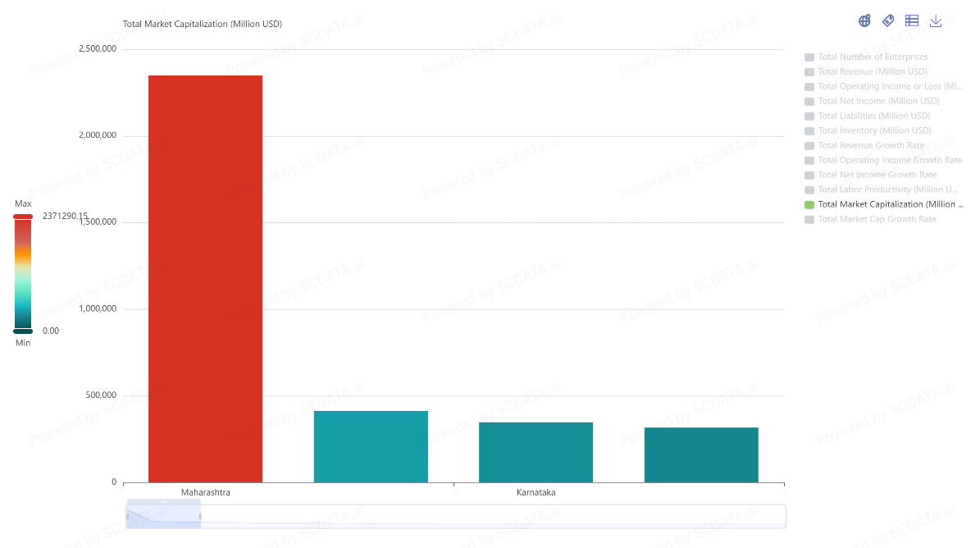
Task: Toggle Total Revenue (Million USD) legend
Action: (x=873, y=72)
